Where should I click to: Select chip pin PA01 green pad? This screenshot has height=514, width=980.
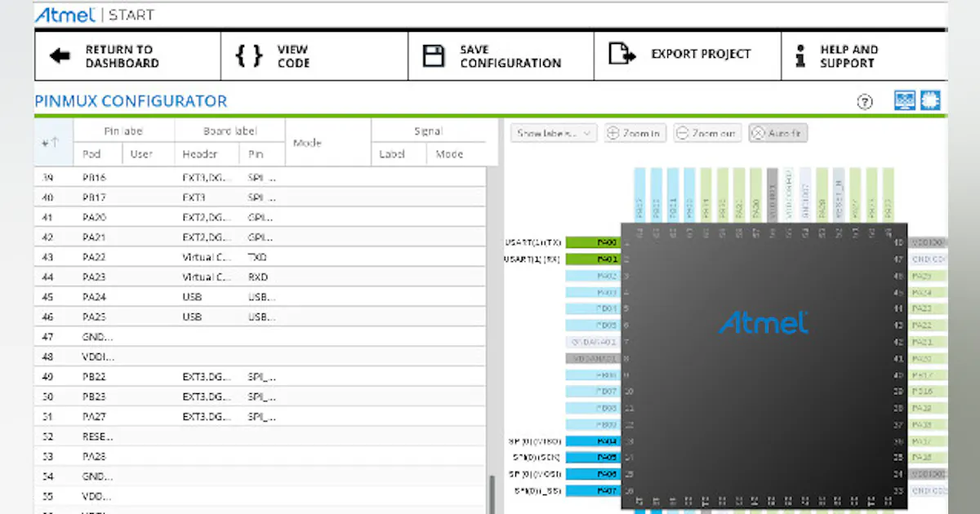coord(592,259)
